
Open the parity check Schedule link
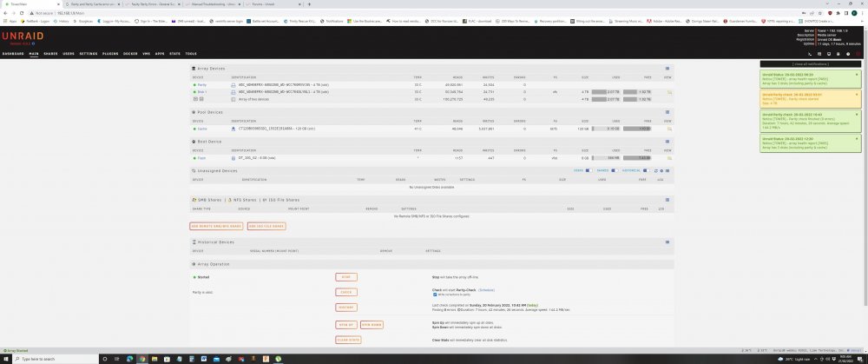[x=487, y=290]
